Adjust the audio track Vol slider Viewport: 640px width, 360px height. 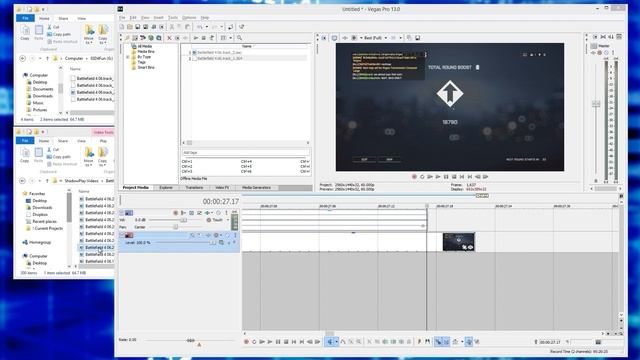pos(184,220)
